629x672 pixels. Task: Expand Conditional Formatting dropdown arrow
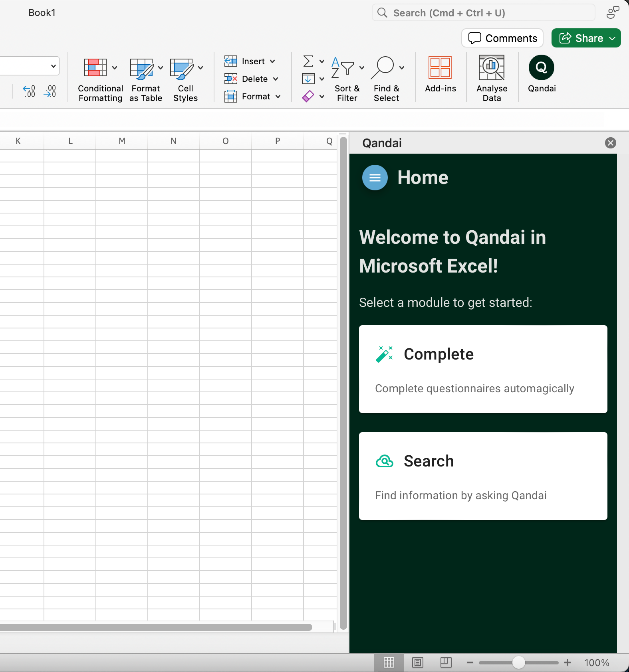click(x=115, y=67)
